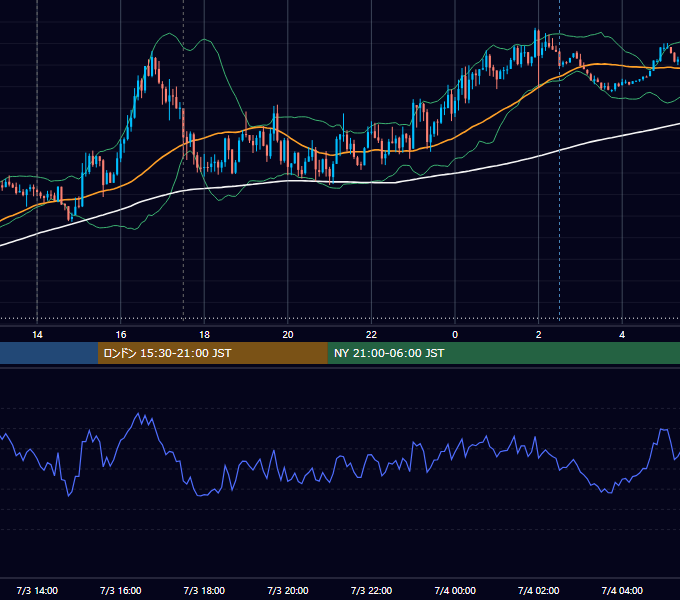This screenshot has width=680, height=600.
Task: Click hour label 14 on time axis
Action: (37, 335)
